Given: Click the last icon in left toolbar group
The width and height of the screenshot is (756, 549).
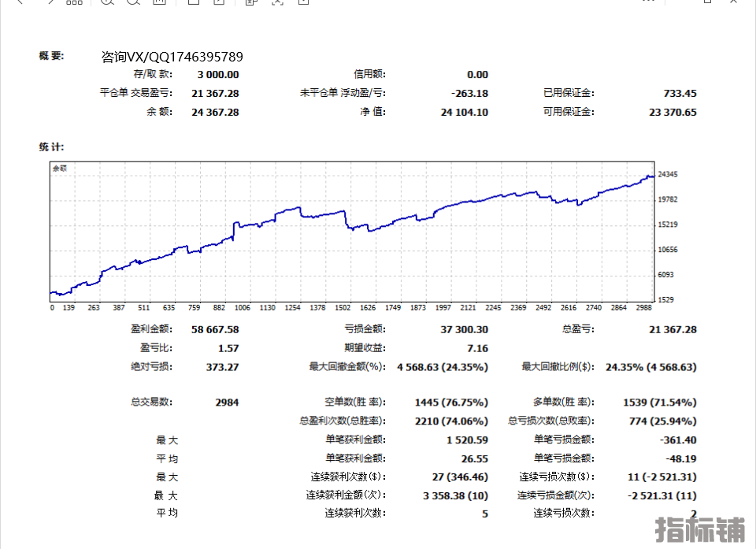Looking at the screenshot, I should pos(303,2).
